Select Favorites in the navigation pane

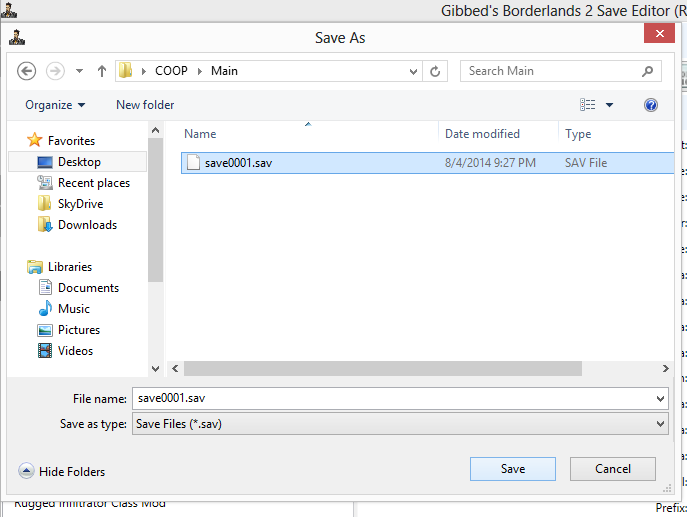point(71,141)
